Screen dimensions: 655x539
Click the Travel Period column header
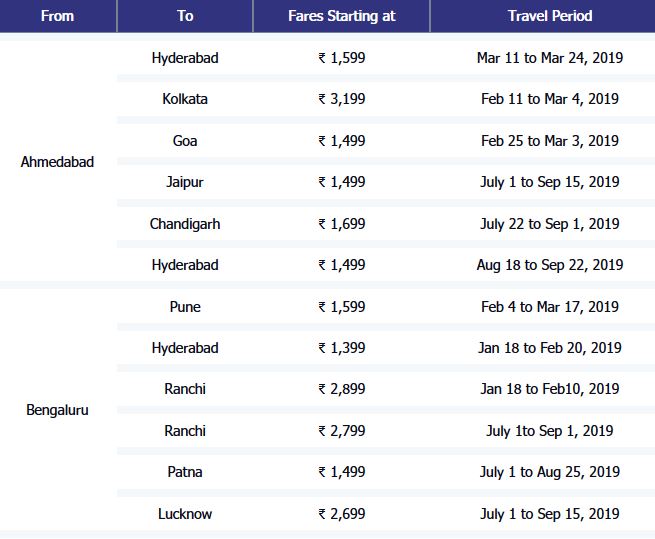point(549,16)
